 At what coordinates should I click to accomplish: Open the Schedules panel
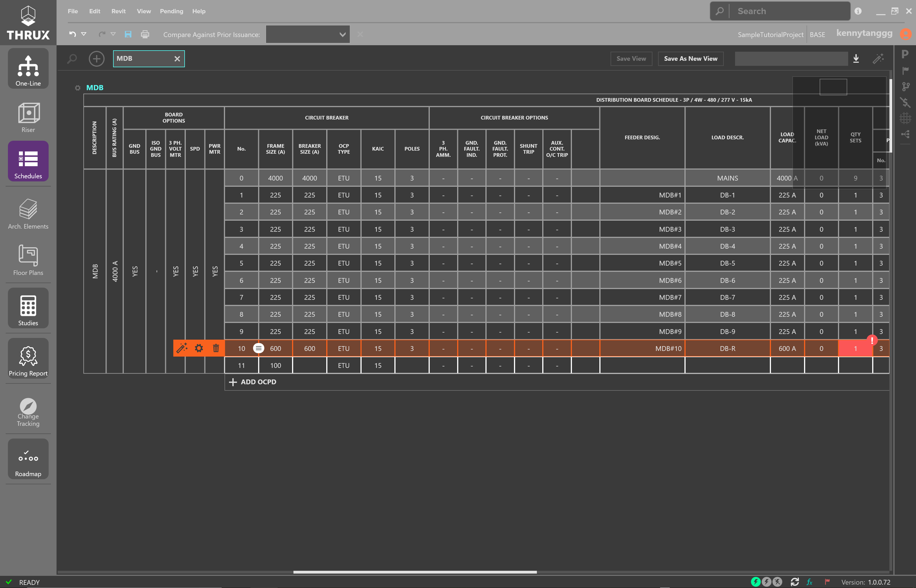28,161
